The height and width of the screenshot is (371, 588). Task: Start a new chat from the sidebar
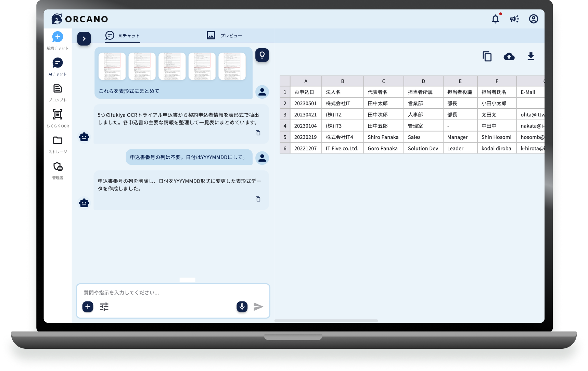click(x=57, y=37)
